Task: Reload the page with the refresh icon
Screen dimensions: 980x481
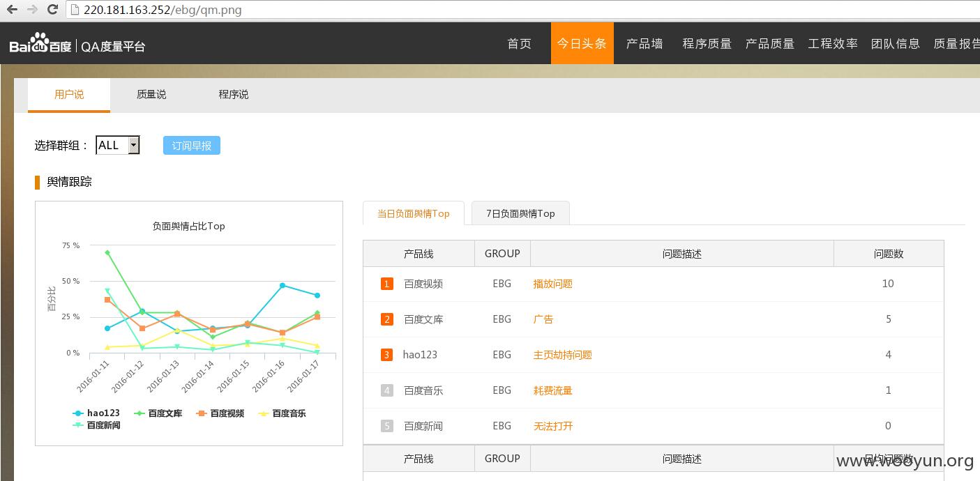Action: (x=52, y=10)
